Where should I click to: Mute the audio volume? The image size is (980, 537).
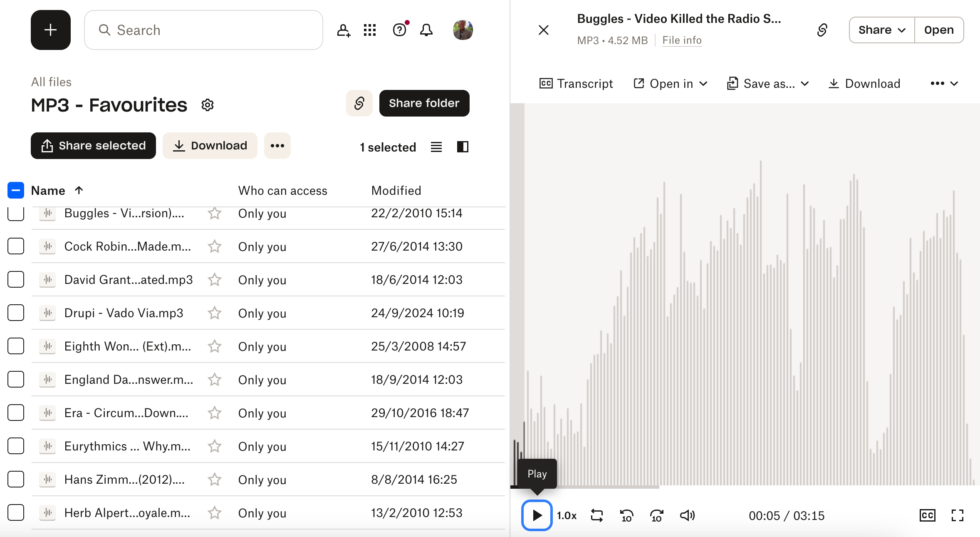click(687, 515)
